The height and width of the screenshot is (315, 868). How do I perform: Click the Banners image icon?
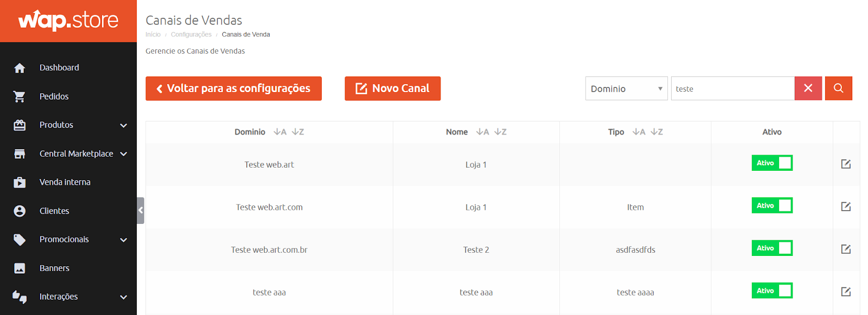(x=20, y=268)
